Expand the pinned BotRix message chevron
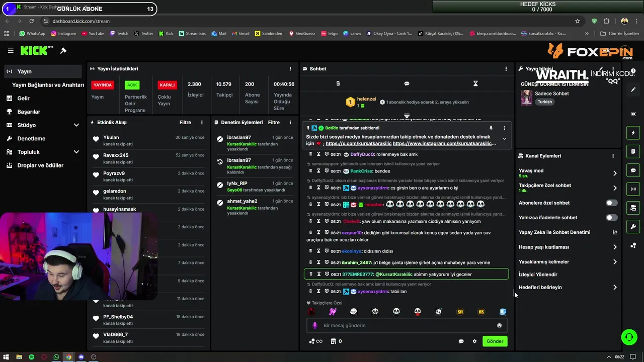 point(504,139)
